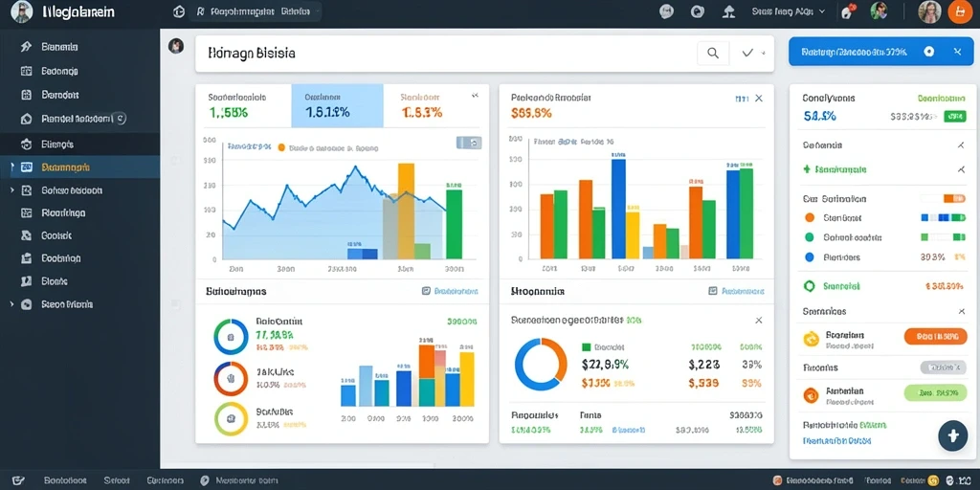Click the green segmented bar beside the green dot
980x490 pixels.
(944, 237)
